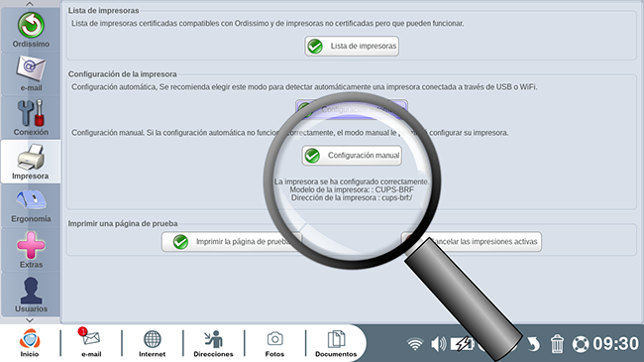The width and height of the screenshot is (644, 362).
Task: Click the 'Lista de impresoras' section heading
Action: point(103,11)
